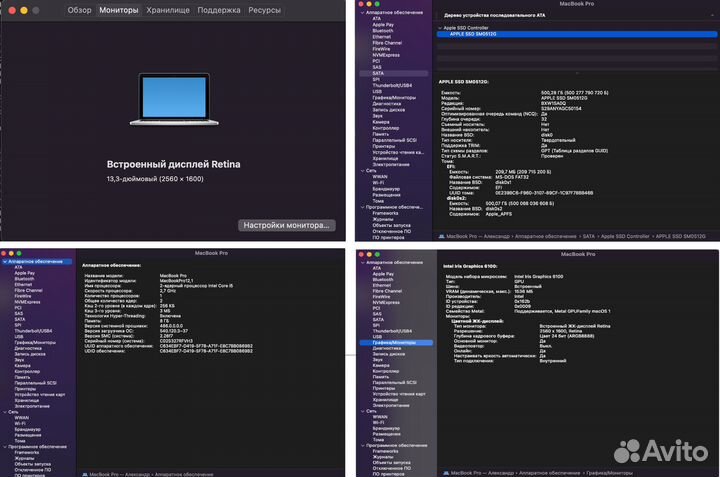Viewport: 720px width, 477px height.
Task: Switch to the Хранилище tab
Action: point(168,10)
